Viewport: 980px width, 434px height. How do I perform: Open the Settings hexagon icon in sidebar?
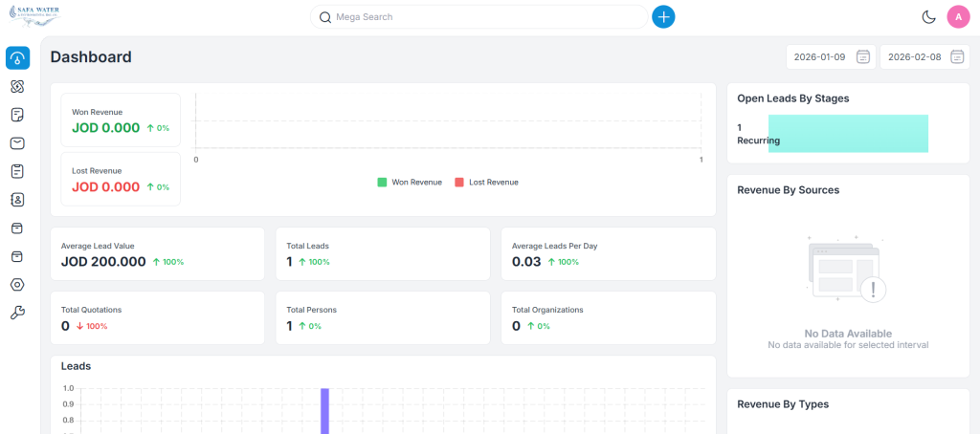click(x=17, y=285)
